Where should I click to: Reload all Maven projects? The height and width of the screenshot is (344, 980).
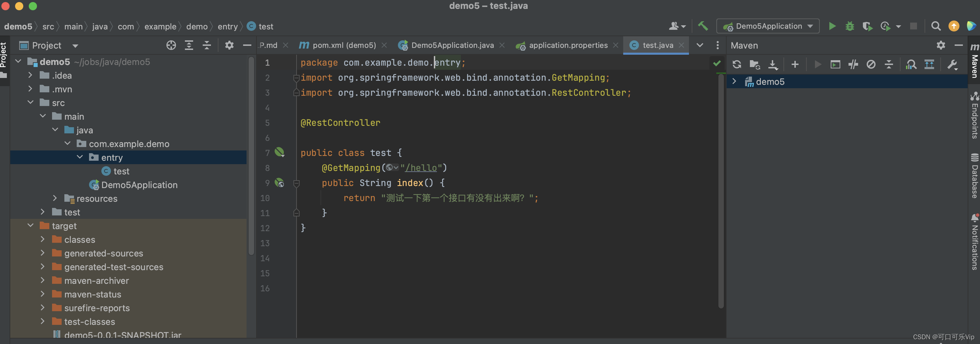737,64
